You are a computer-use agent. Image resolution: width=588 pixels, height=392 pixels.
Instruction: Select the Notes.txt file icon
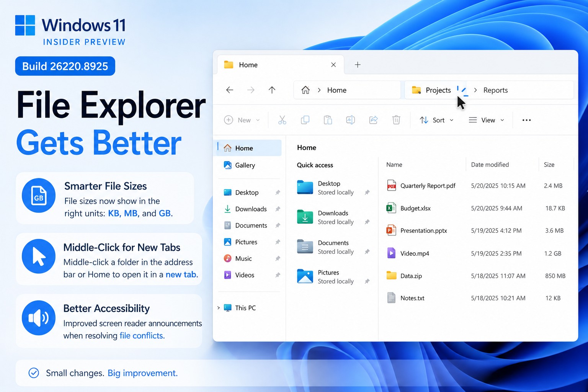(391, 298)
